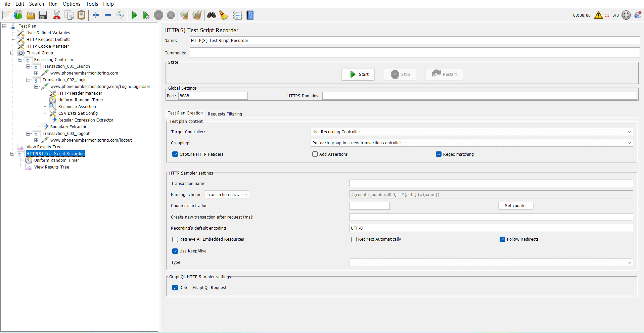Click the Set counter button
This screenshot has height=333, width=644.
coord(515,206)
